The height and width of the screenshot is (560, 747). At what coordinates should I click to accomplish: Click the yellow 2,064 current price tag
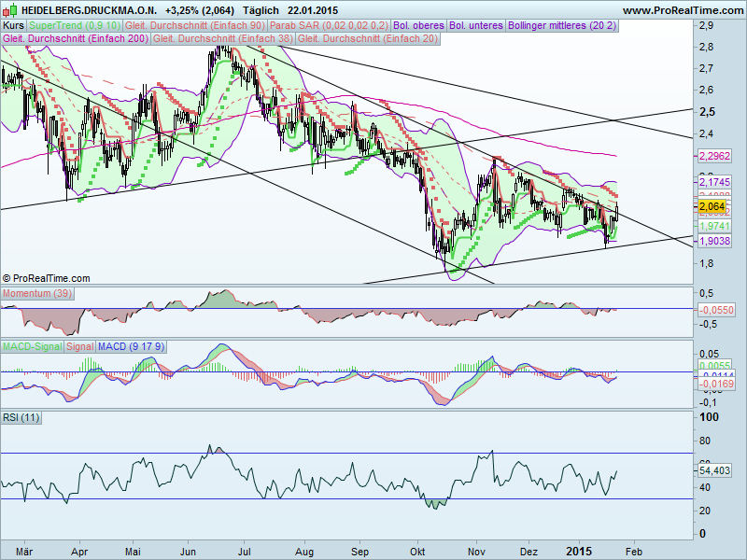tap(712, 206)
